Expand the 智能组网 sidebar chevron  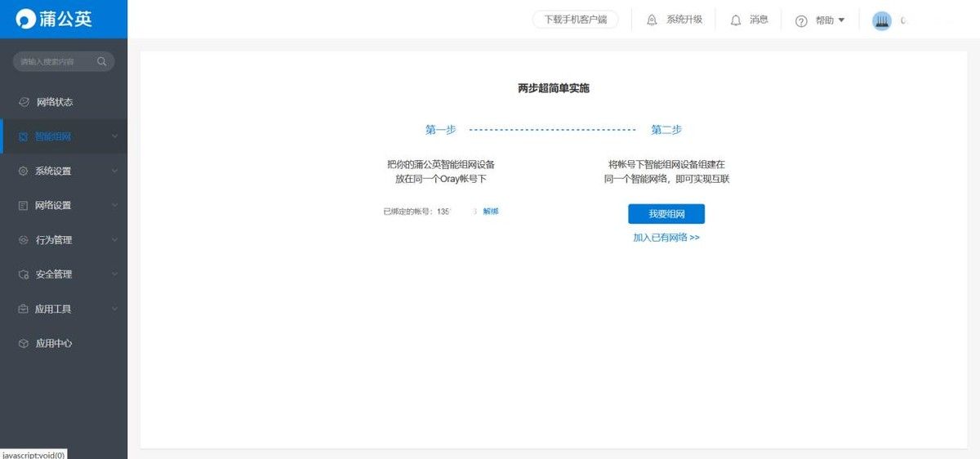[x=114, y=136]
